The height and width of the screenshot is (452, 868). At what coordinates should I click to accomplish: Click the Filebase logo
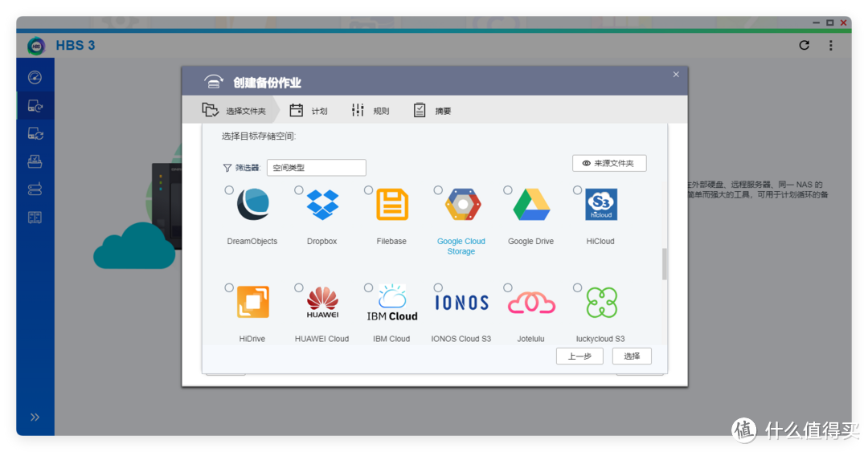coord(392,205)
